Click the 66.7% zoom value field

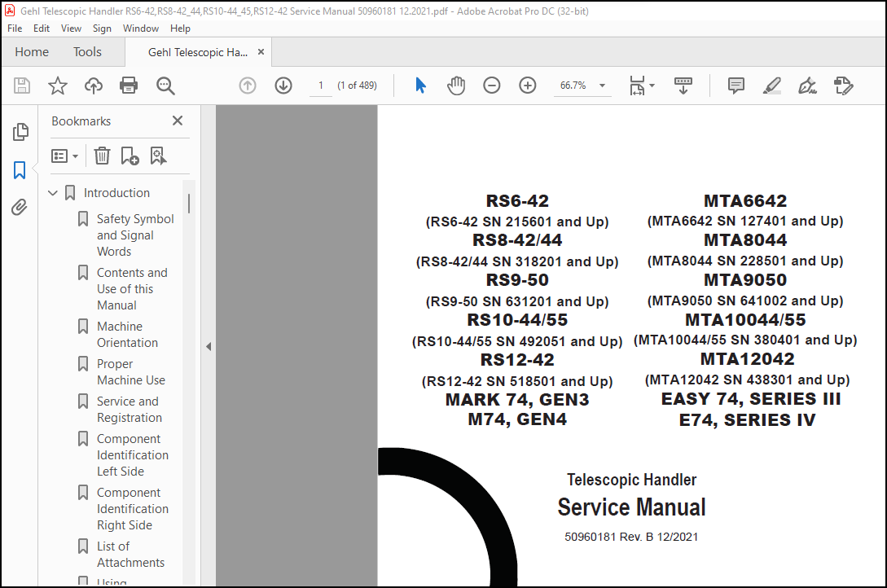(573, 86)
